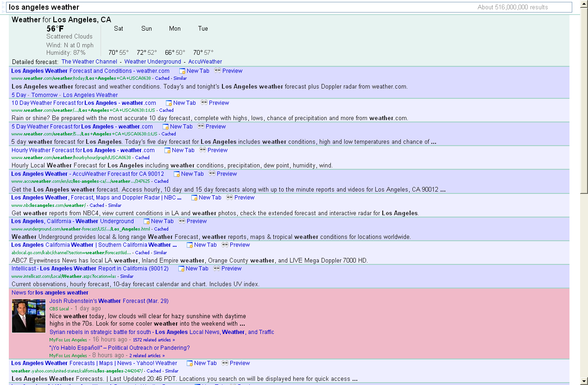
Task: Click New Tab icon for 5 Day Forecast
Action: [x=165, y=127]
